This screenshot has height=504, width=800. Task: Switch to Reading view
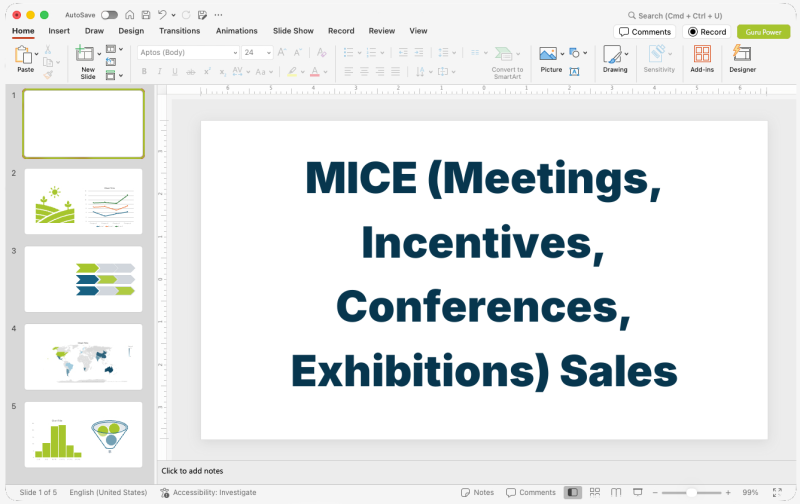pyautogui.click(x=616, y=492)
